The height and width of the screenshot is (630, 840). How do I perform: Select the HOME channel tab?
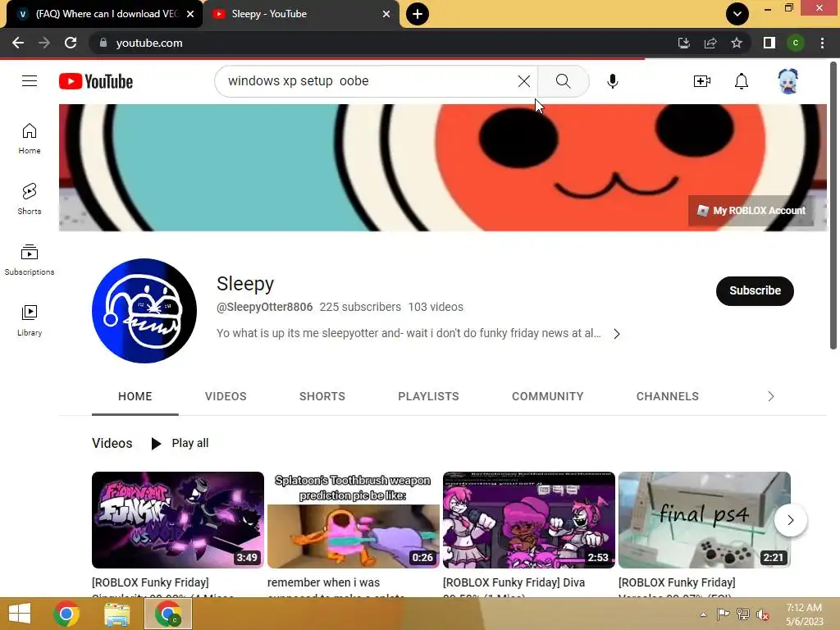tap(135, 396)
